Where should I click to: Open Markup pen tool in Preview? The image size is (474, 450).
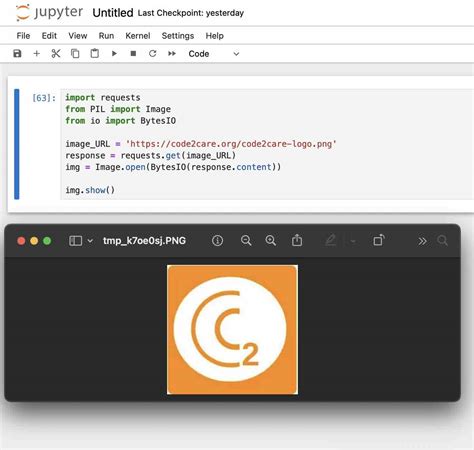(x=330, y=240)
